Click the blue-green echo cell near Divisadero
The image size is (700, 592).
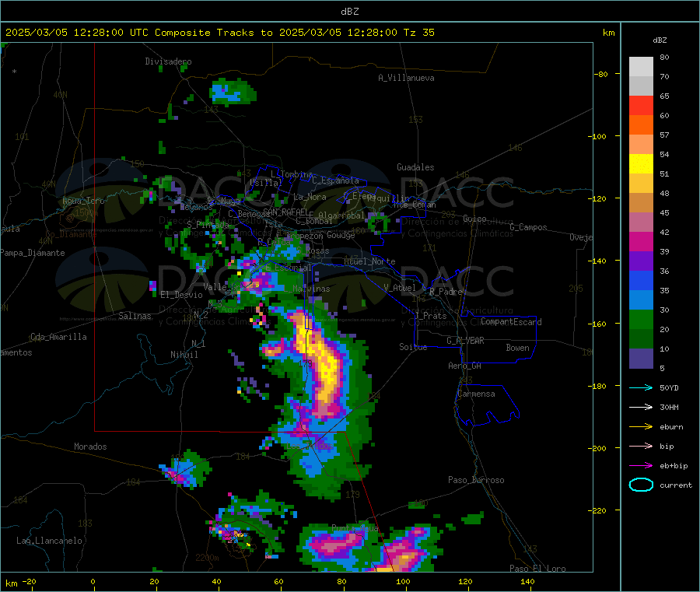pyautogui.click(x=233, y=93)
